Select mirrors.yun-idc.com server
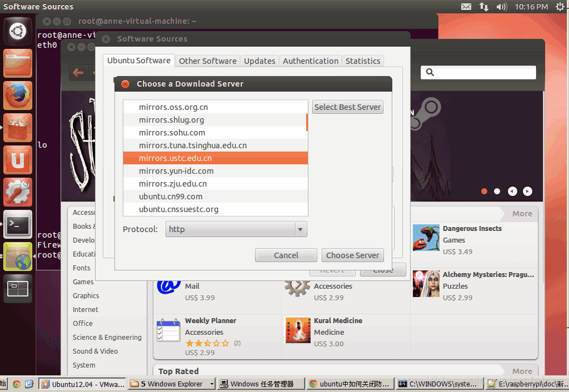Screen dimensions: 569x392 click(x=216, y=171)
